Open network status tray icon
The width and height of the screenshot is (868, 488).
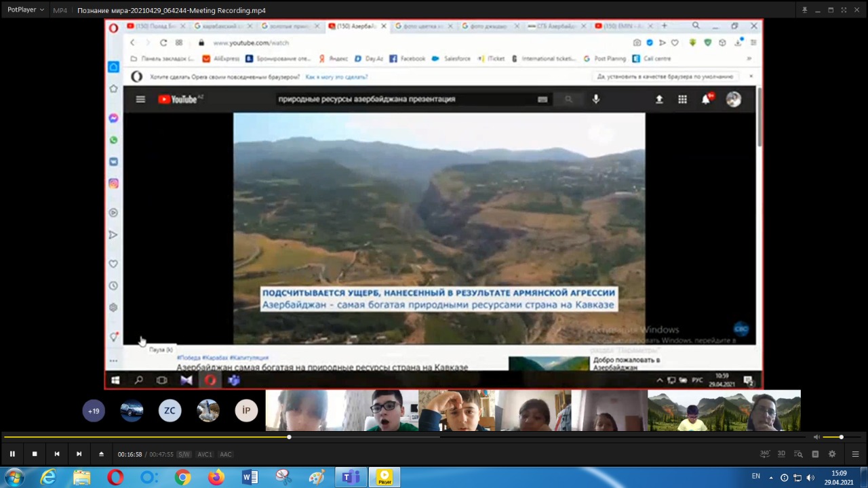(797, 478)
